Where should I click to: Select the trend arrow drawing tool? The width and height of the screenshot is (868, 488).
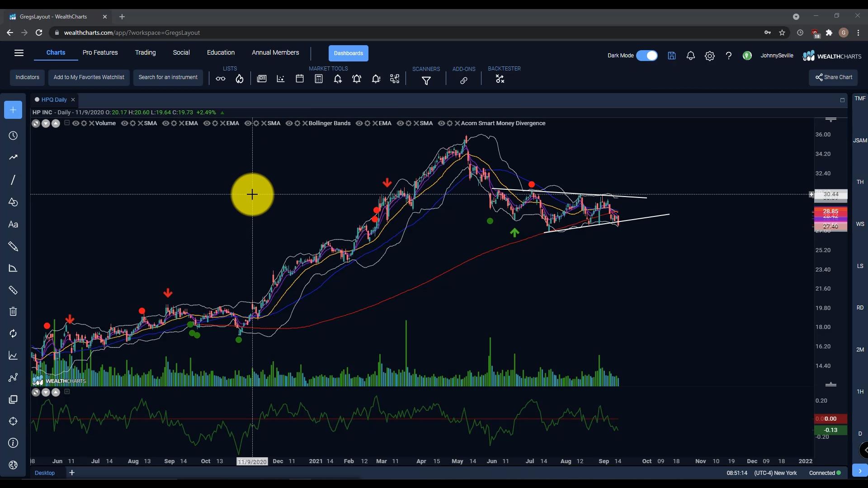(13, 157)
